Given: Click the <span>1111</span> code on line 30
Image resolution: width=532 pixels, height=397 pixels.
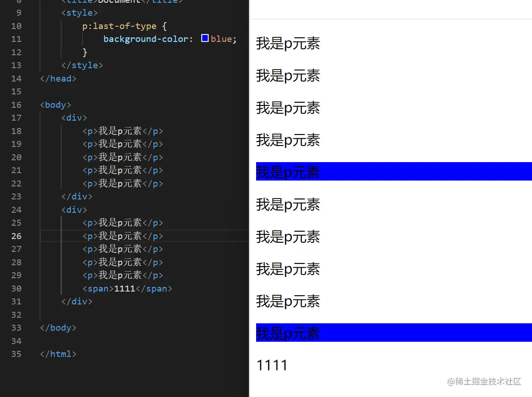Looking at the screenshot, I should click(127, 288).
